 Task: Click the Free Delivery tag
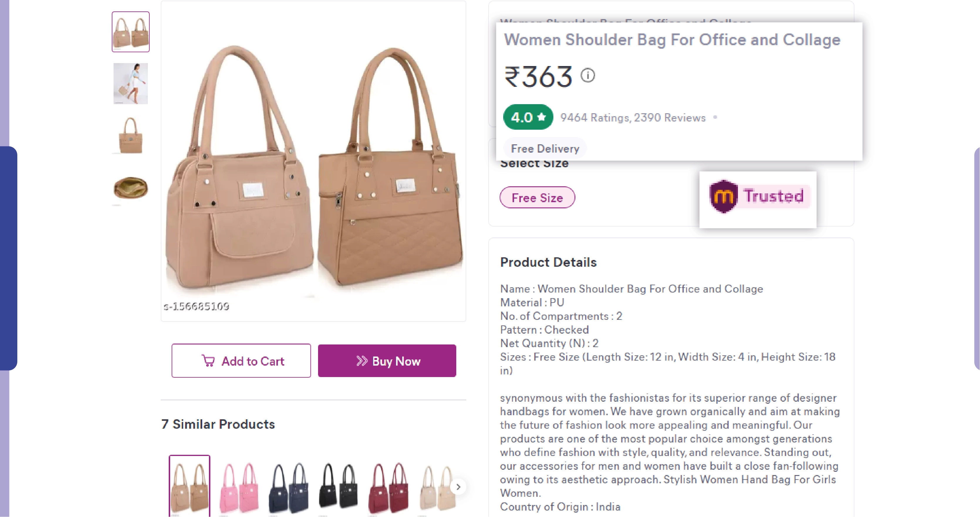(545, 148)
